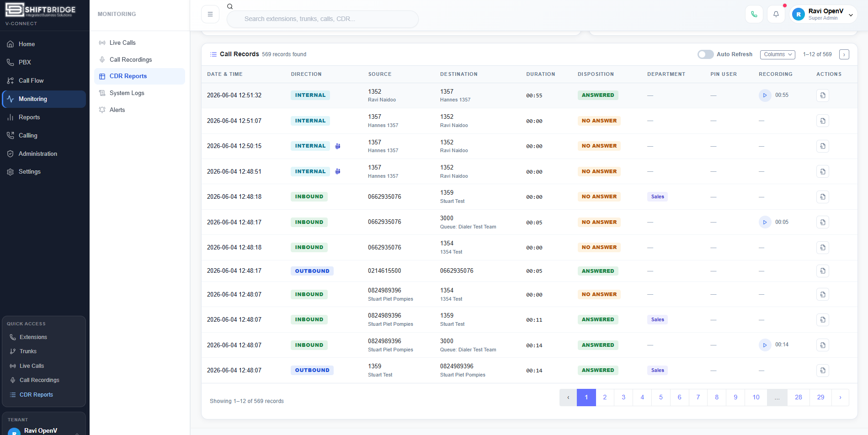
Task: Click in the search extensions input field
Action: coord(323,19)
